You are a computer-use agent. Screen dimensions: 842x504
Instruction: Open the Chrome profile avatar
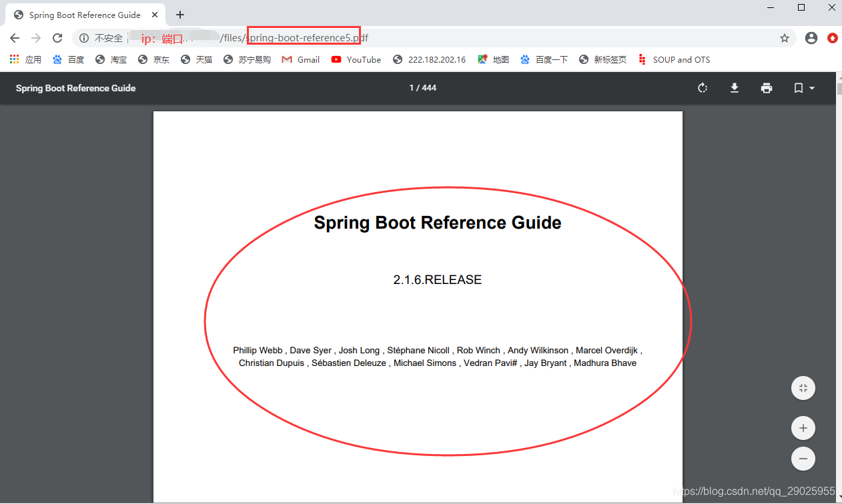tap(811, 39)
